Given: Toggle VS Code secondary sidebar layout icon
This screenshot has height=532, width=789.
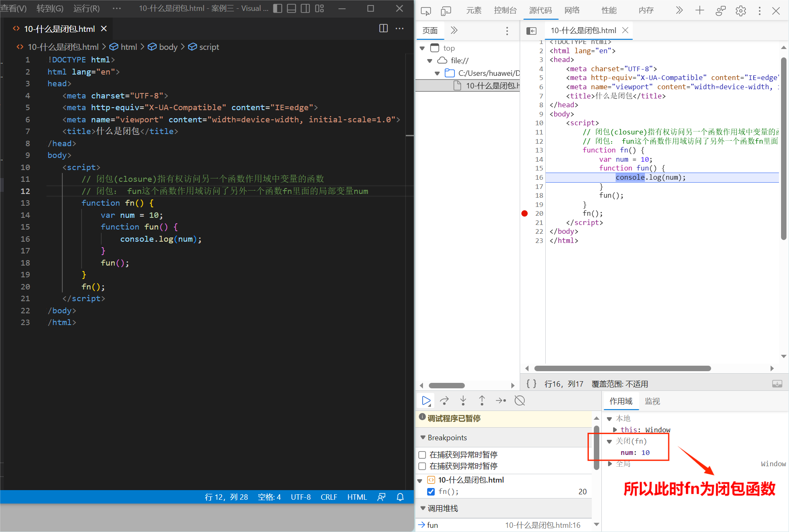Looking at the screenshot, I should (x=305, y=8).
